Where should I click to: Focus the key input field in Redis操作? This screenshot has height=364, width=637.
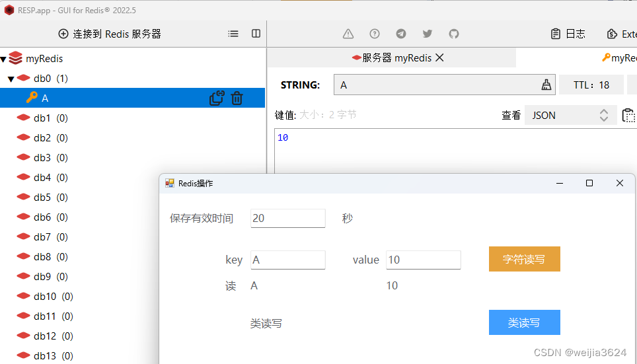288,260
